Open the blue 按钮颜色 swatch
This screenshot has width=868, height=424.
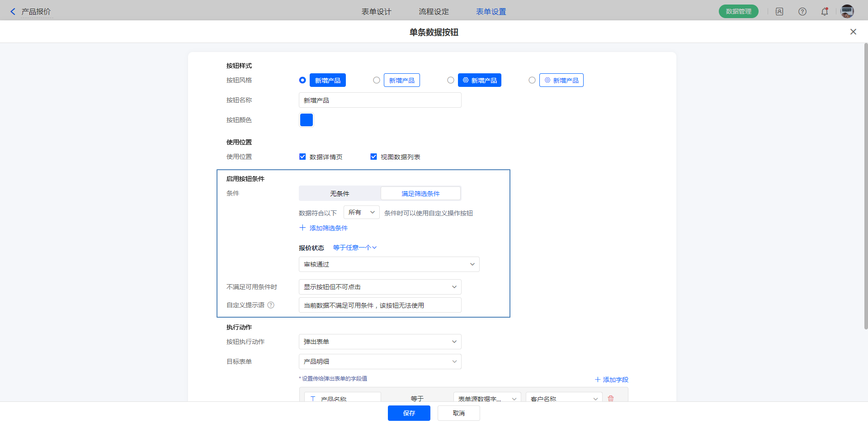coord(307,120)
